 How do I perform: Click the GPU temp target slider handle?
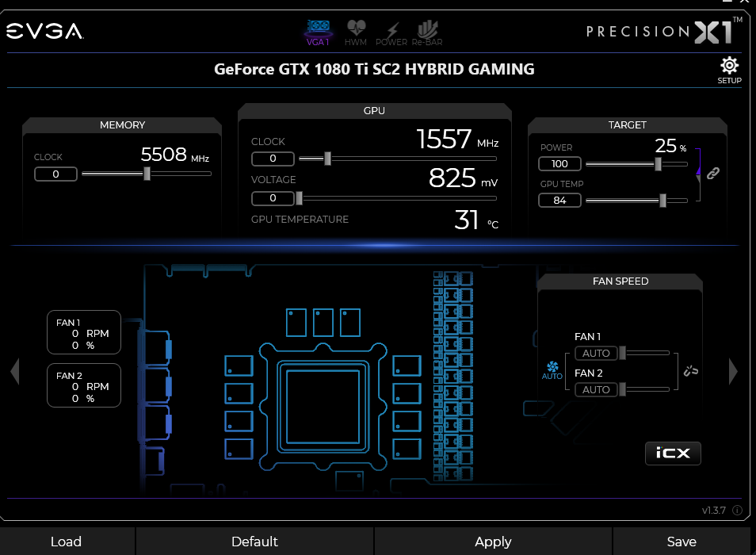[663, 200]
